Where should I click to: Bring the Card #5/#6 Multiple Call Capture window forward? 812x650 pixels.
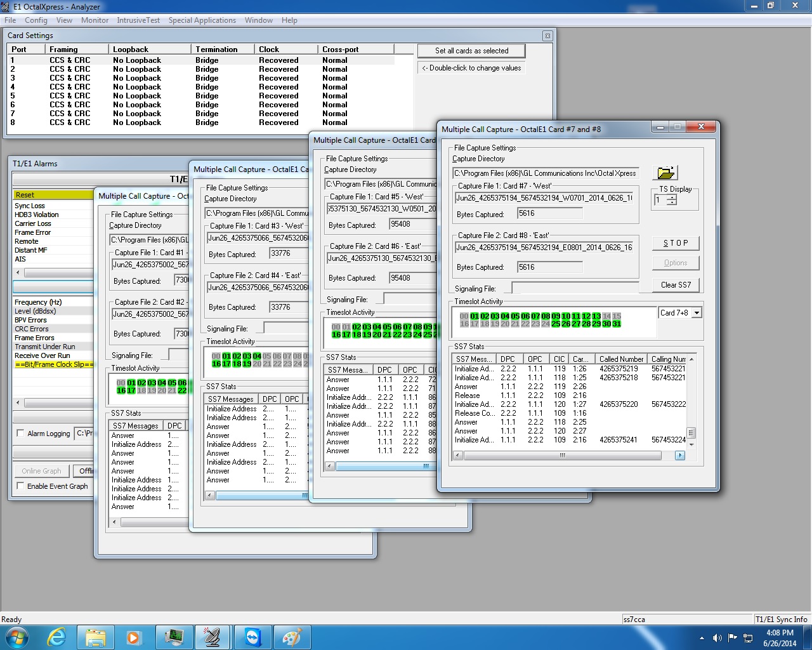click(x=374, y=140)
